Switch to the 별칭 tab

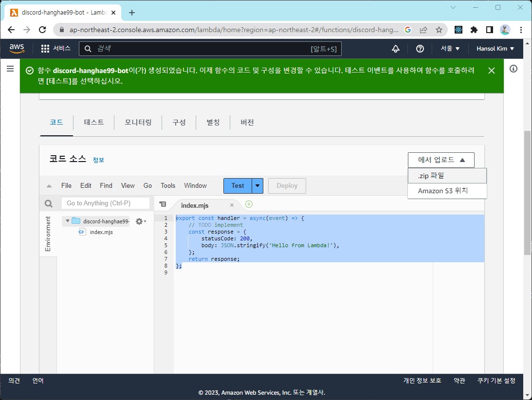[x=213, y=122]
